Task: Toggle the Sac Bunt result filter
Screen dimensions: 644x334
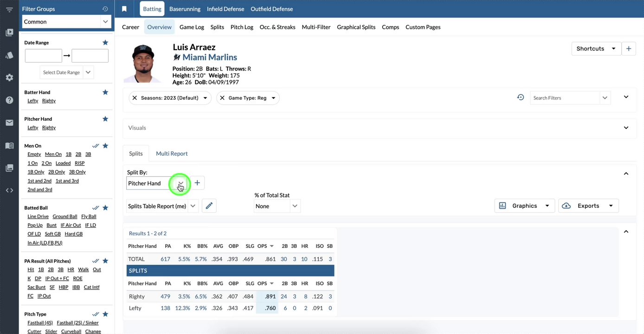Action: point(37,287)
